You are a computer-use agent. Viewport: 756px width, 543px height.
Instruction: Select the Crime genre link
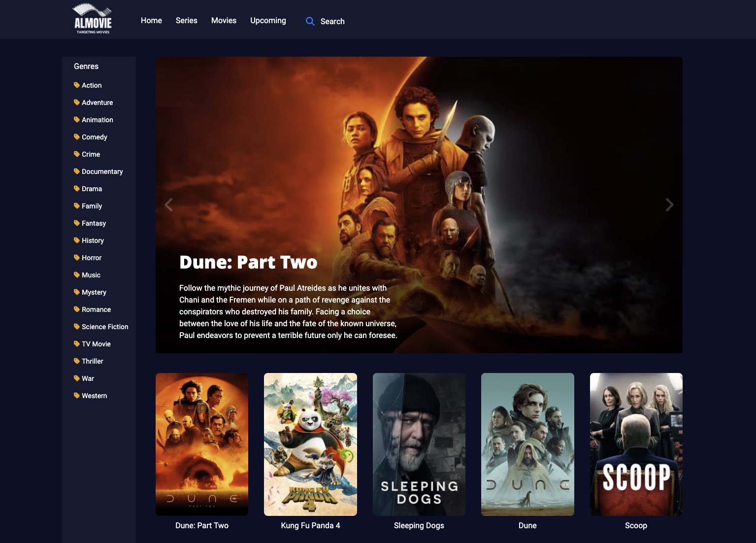tap(91, 154)
